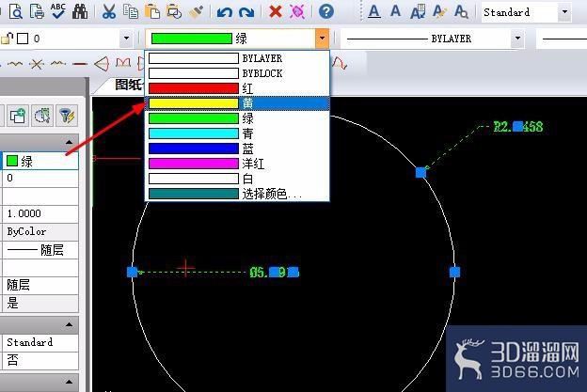Choose 绿 (green) from color list

tap(237, 118)
